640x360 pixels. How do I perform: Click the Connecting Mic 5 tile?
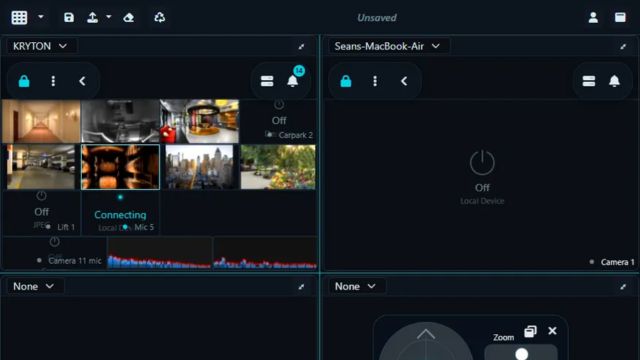[120, 213]
